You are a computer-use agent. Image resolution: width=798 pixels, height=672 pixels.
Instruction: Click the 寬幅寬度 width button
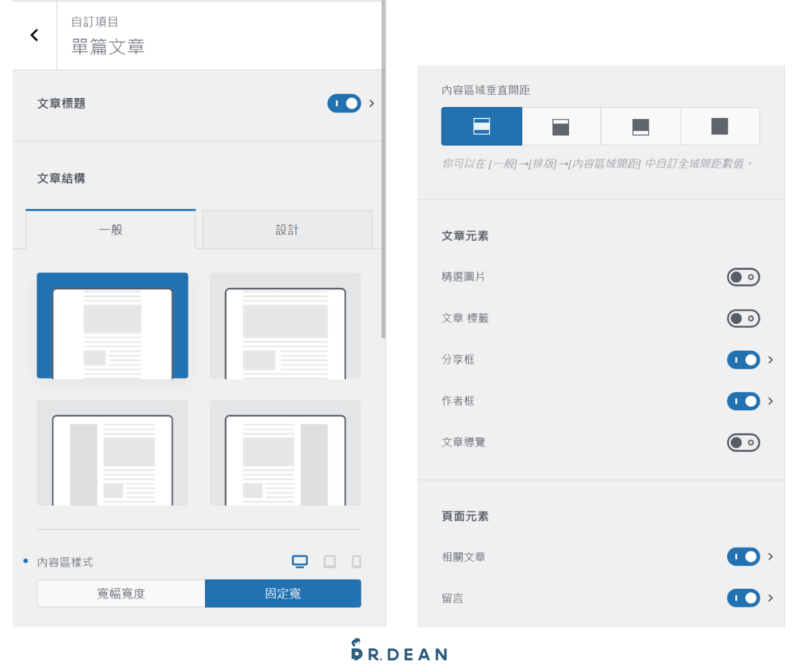click(x=120, y=594)
